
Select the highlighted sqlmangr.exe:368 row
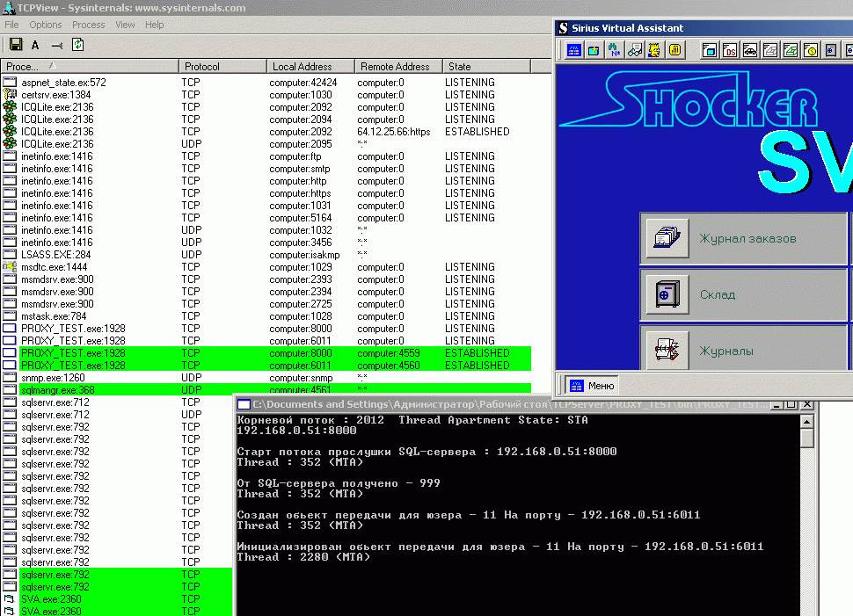(x=266, y=389)
